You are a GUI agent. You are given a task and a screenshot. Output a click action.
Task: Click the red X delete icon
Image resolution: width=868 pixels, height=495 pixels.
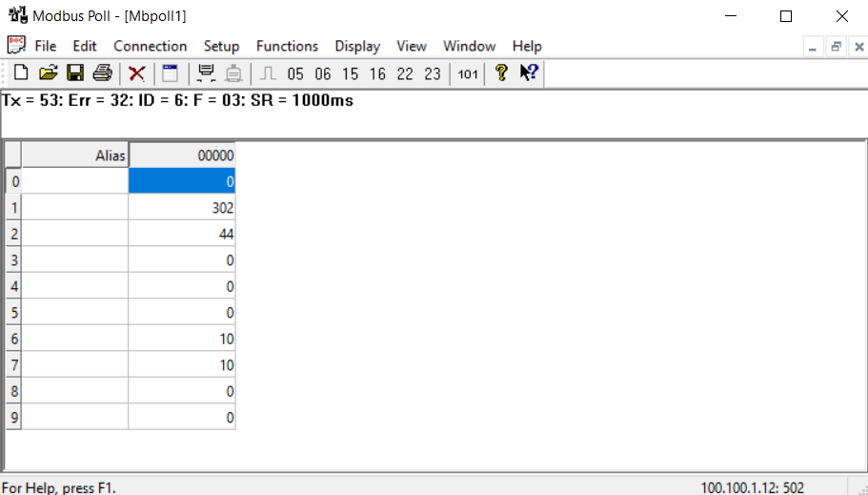(x=137, y=73)
